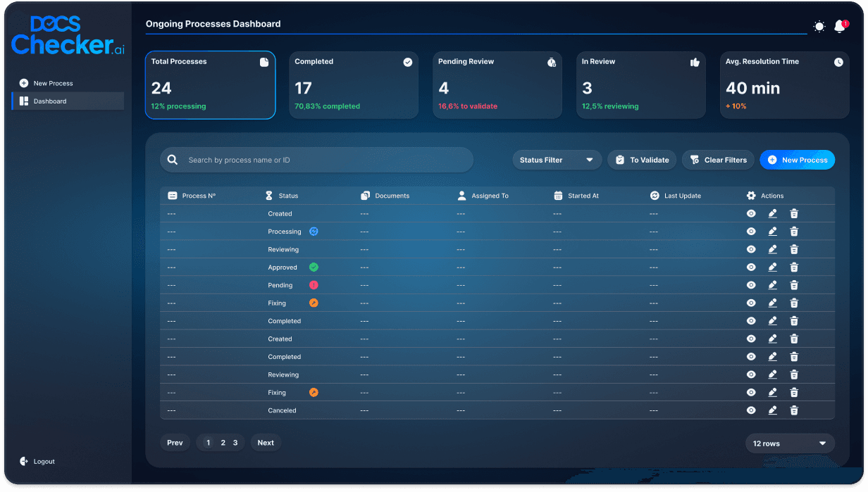Delete the Canceled process using its trash icon

tap(794, 410)
